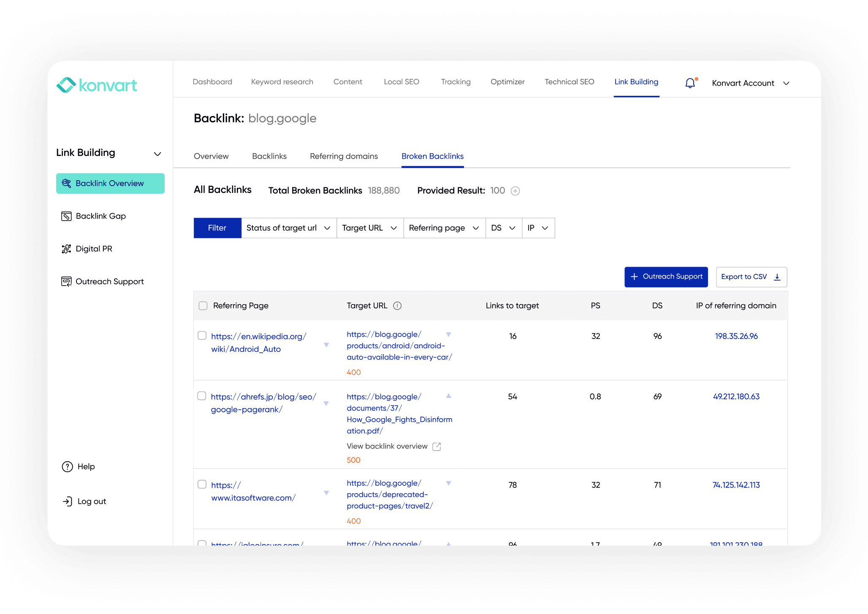Switch to Referring domains tab
The height and width of the screenshot is (614, 868).
click(344, 156)
